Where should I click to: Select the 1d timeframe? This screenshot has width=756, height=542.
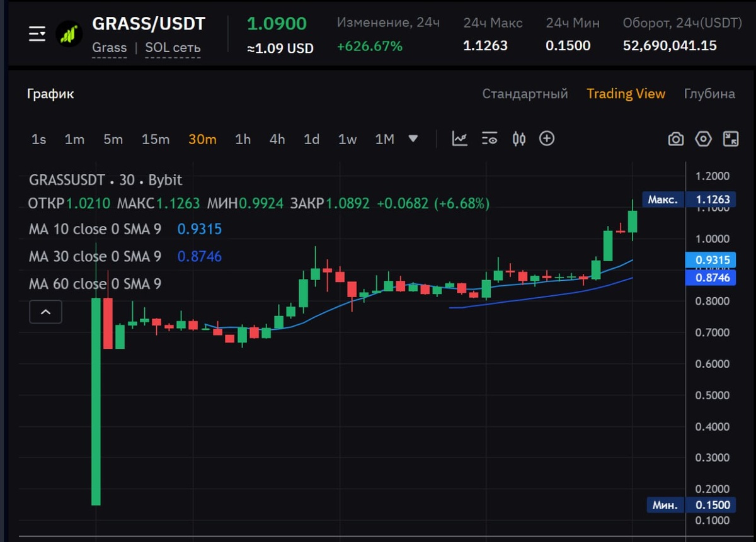312,139
